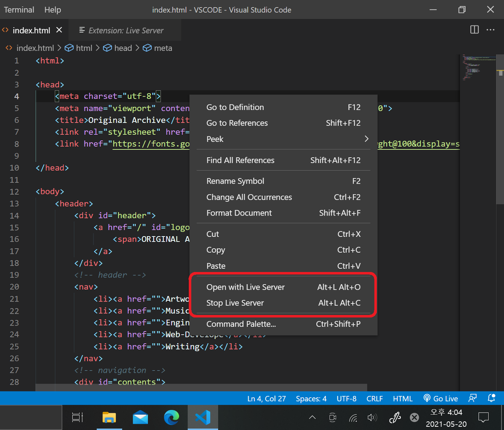This screenshot has height=430, width=504.
Task: Open Task View on taskbar
Action: [77, 417]
